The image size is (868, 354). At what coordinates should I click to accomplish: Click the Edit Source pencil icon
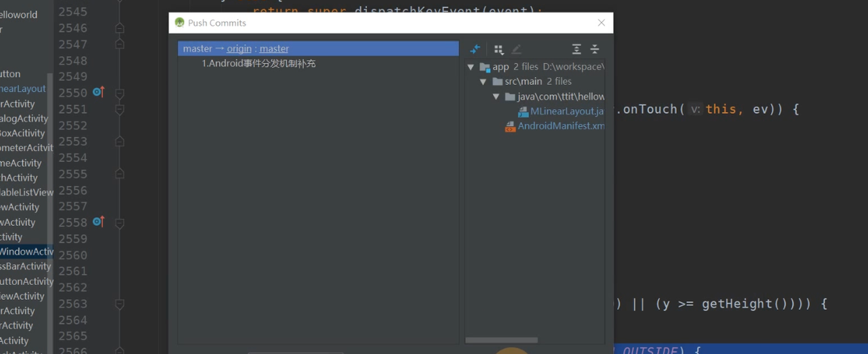coord(517,50)
